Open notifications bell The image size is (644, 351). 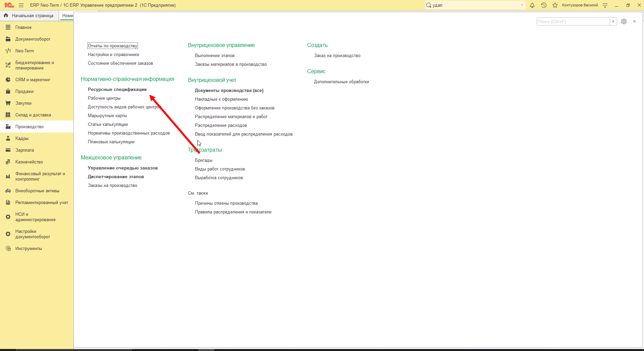pos(532,5)
